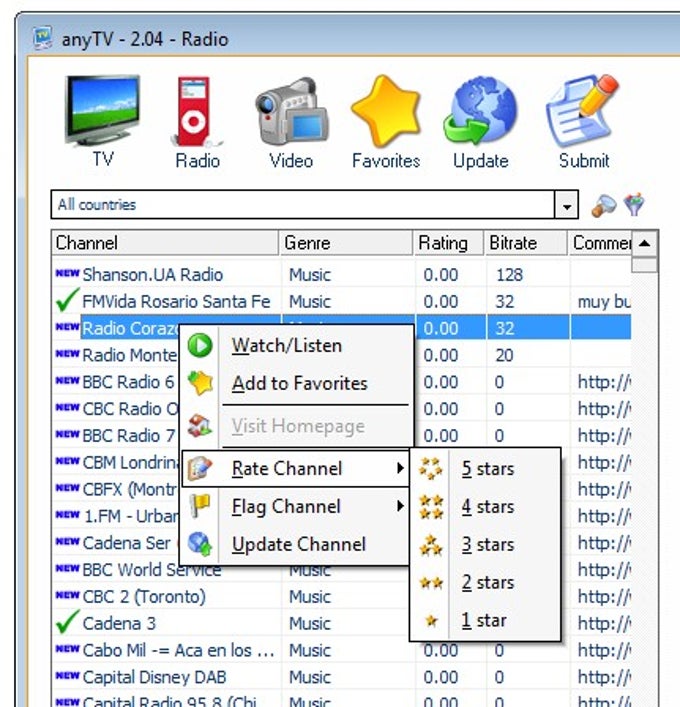Viewport: 680px width, 707px height.
Task: Rate the channel 2 stars
Action: (x=485, y=583)
